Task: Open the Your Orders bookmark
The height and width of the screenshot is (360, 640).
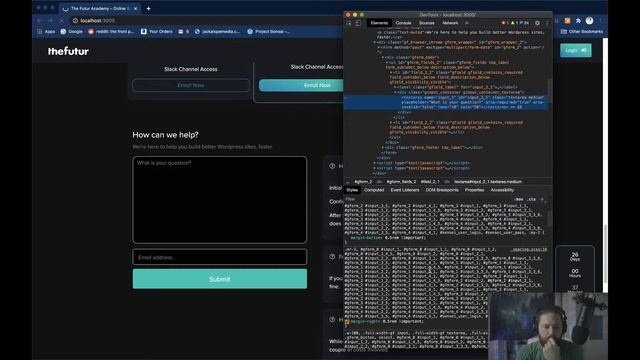Action: [x=157, y=31]
